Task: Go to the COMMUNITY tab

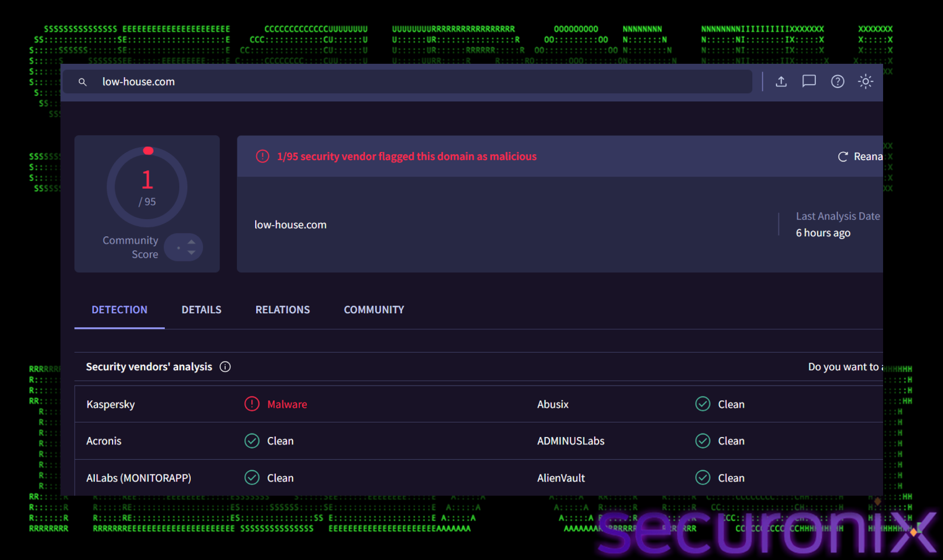Action: click(x=374, y=310)
